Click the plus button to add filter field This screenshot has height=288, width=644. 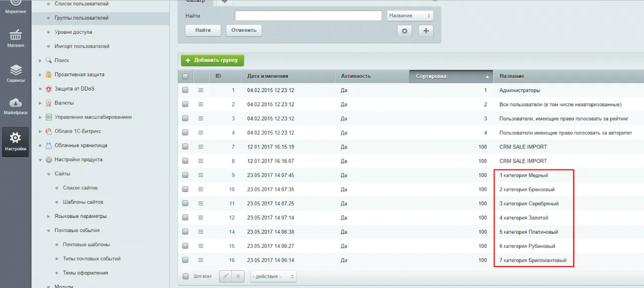(426, 31)
